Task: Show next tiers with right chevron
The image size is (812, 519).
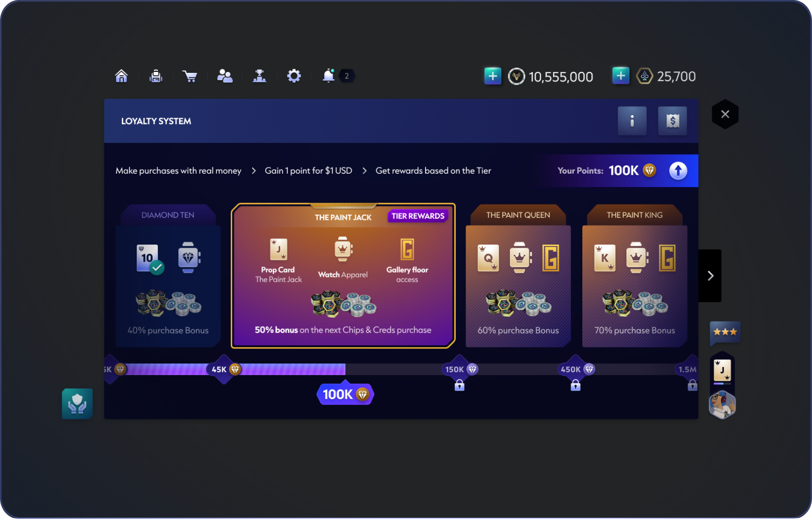Action: (710, 275)
